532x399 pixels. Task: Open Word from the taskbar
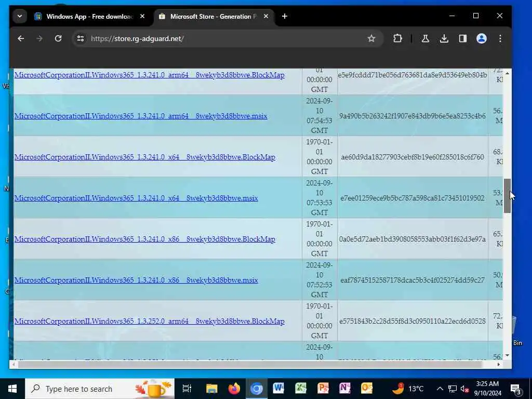click(x=278, y=389)
